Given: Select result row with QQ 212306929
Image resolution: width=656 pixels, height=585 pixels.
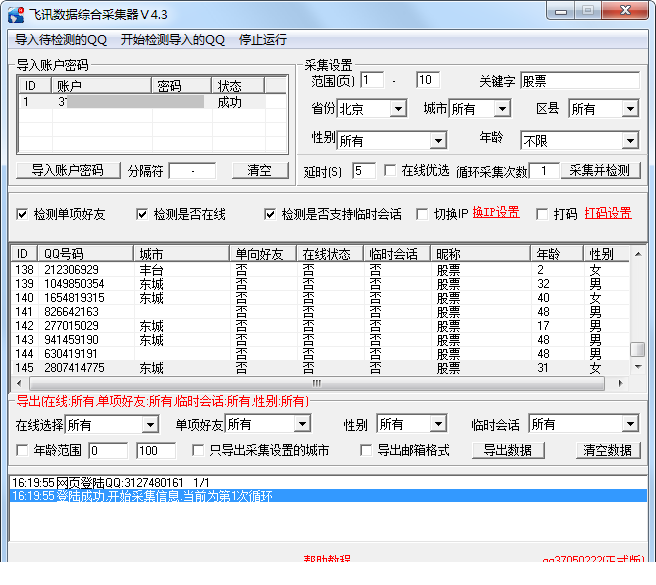Looking at the screenshot, I should tap(320, 269).
